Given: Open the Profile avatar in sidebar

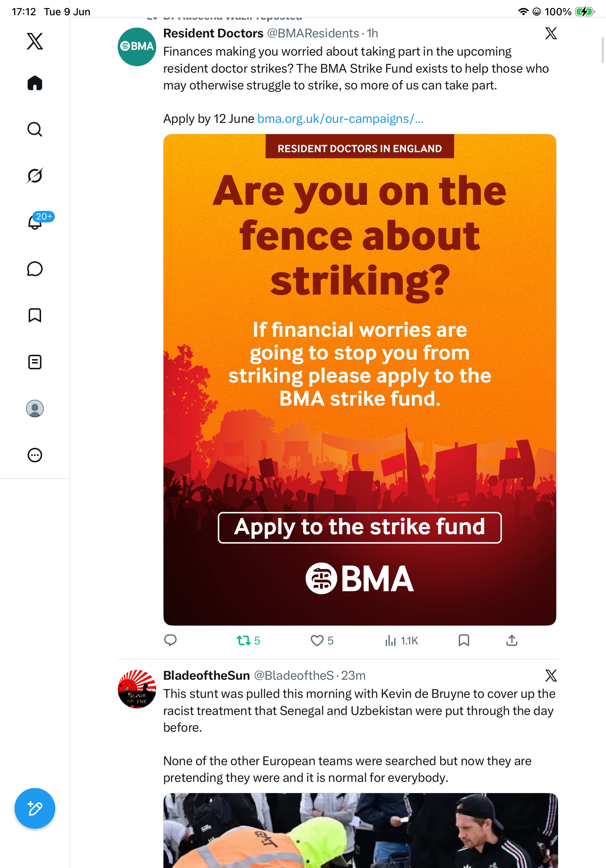Looking at the screenshot, I should point(35,408).
